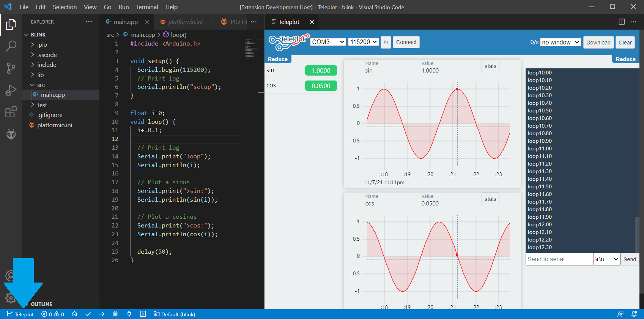Open Run and Debug view
Viewport: 644px width, 319px height.
click(11, 90)
